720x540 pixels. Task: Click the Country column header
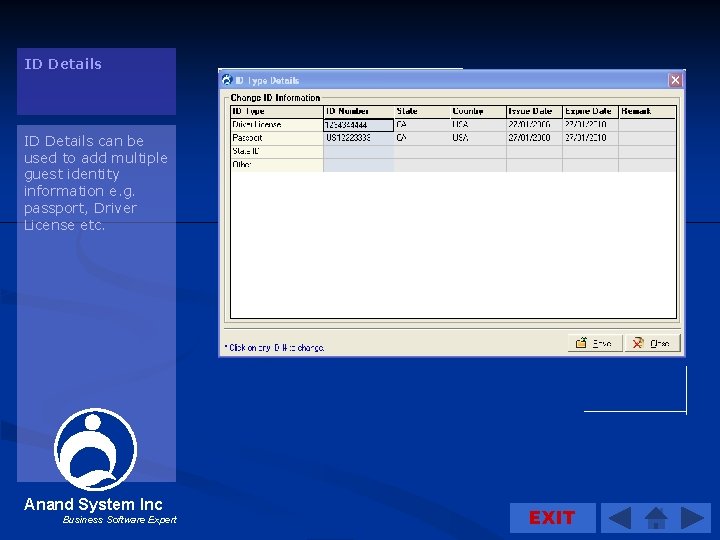[478, 112]
